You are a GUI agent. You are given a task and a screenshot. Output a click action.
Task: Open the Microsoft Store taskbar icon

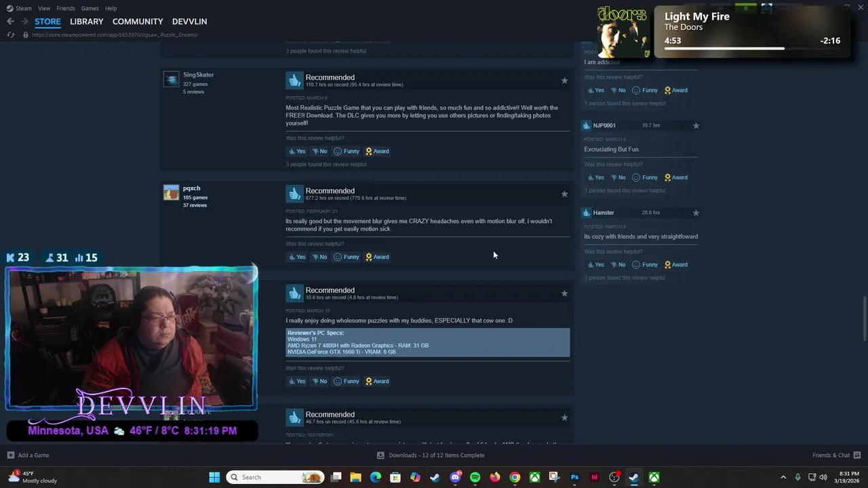tap(395, 477)
